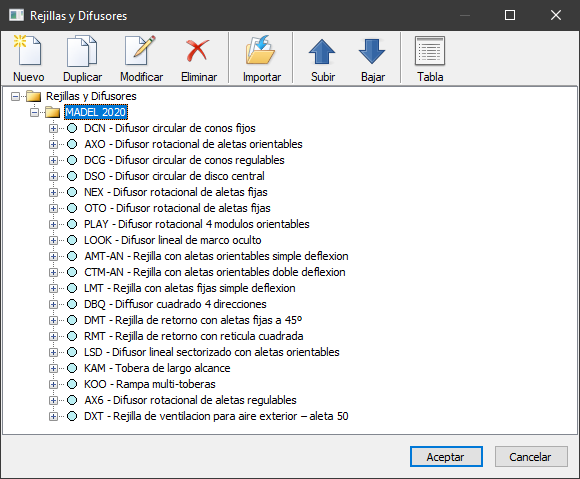The width and height of the screenshot is (580, 479).
Task: Select the Modificar pencil icon
Action: (141, 51)
